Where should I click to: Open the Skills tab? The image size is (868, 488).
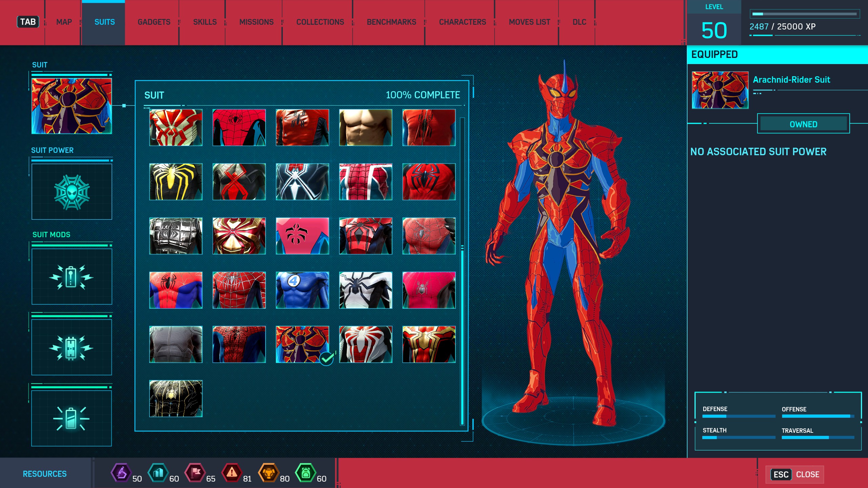pyautogui.click(x=205, y=22)
